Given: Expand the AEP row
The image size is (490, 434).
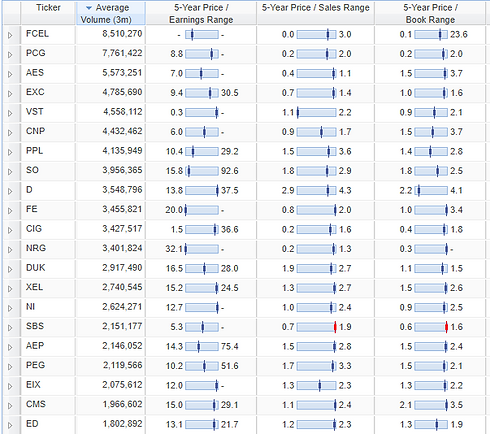Looking at the screenshot, I should pyautogui.click(x=10, y=347).
